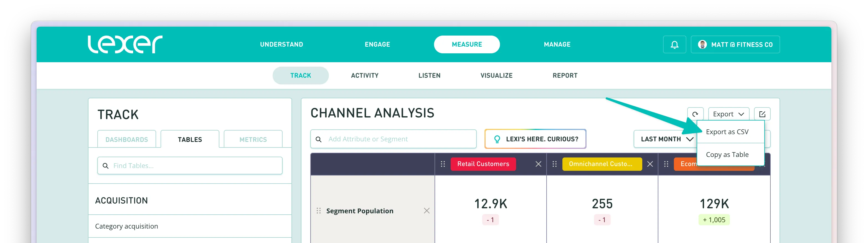868x243 pixels.
Task: Choose Export as CSV
Action: coord(730,132)
